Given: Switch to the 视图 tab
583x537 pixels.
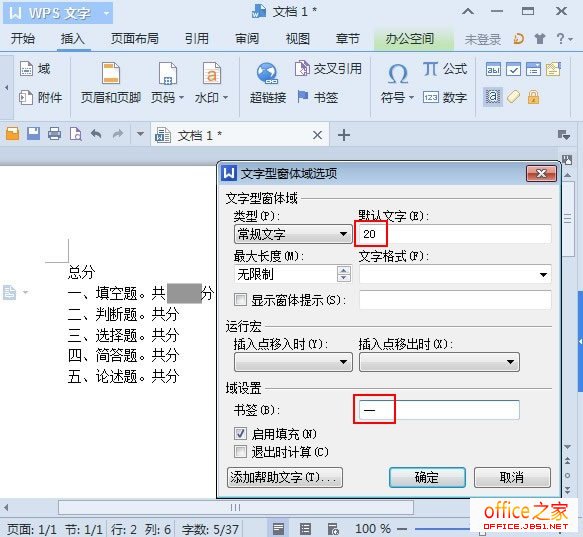Looking at the screenshot, I should [297, 39].
